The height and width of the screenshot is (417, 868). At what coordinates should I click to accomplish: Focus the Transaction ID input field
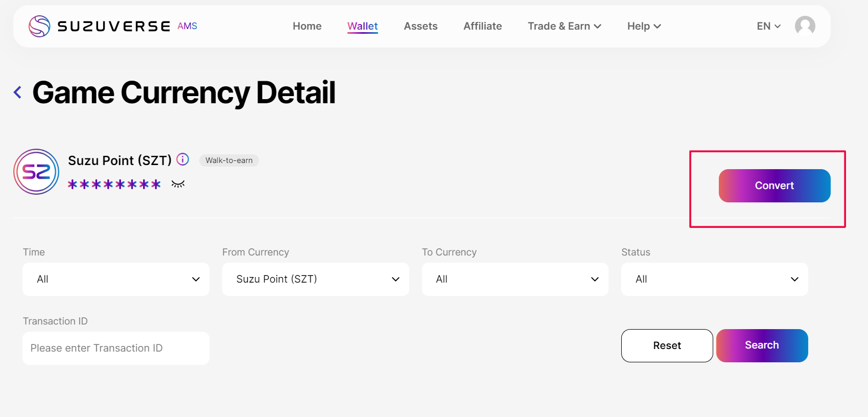pos(116,348)
